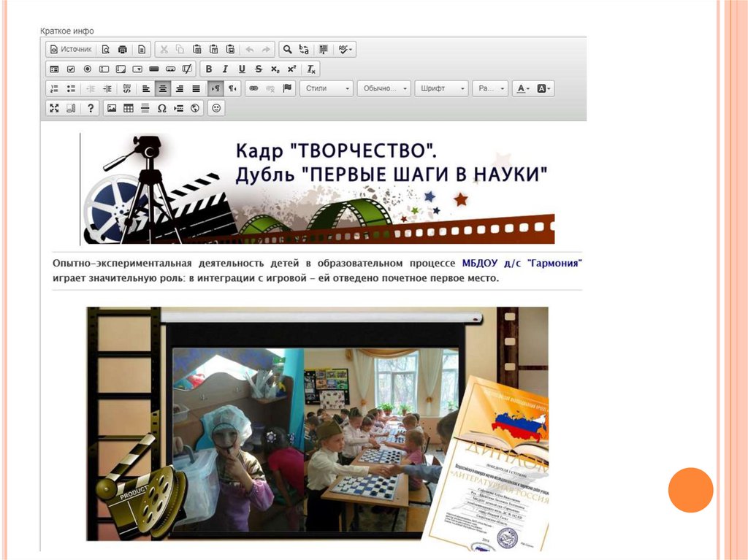Toggle bold formatting
Screen dimensions: 748x560
pos(208,69)
